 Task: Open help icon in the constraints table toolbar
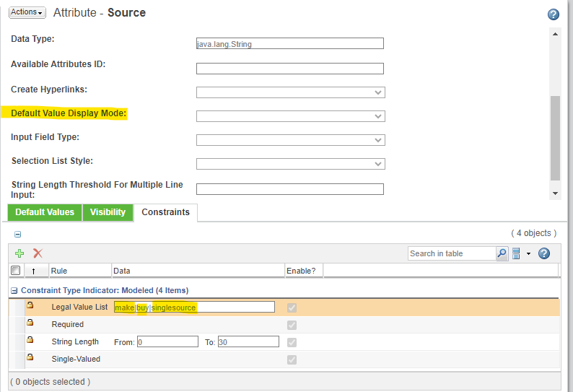click(544, 253)
